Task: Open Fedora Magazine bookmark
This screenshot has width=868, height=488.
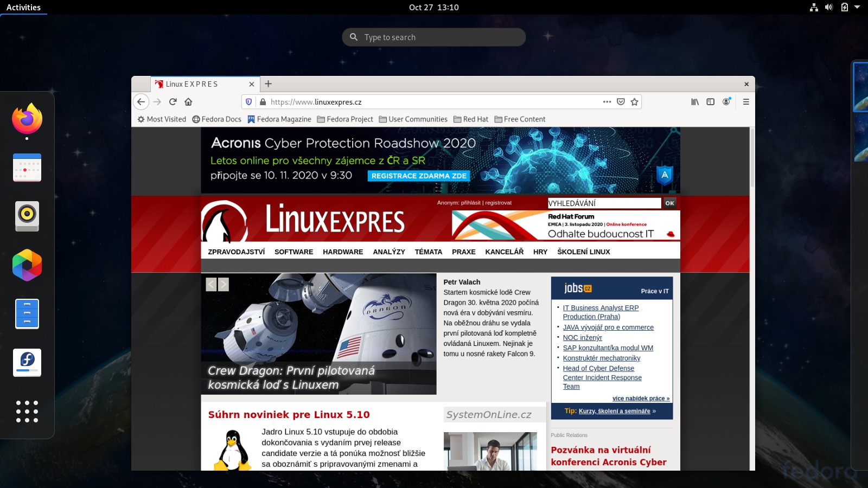Action: point(279,119)
